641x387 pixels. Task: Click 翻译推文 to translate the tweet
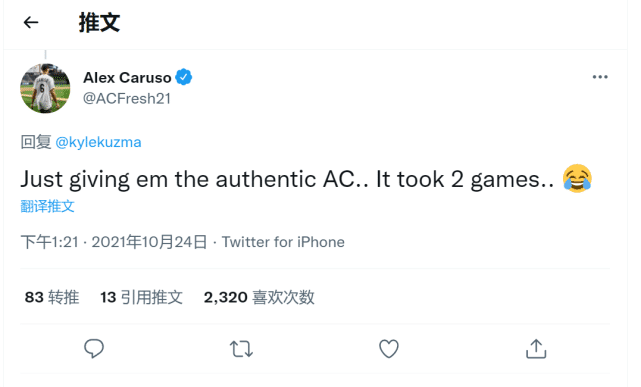pyautogui.click(x=47, y=206)
